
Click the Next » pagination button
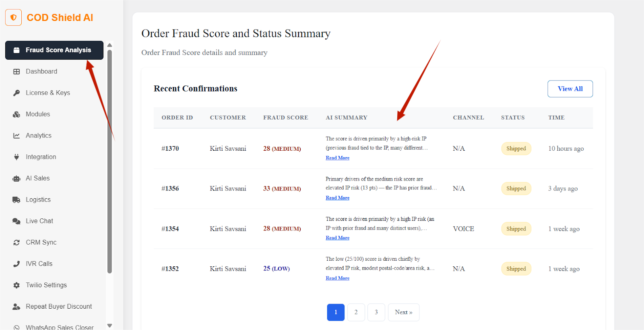point(403,312)
